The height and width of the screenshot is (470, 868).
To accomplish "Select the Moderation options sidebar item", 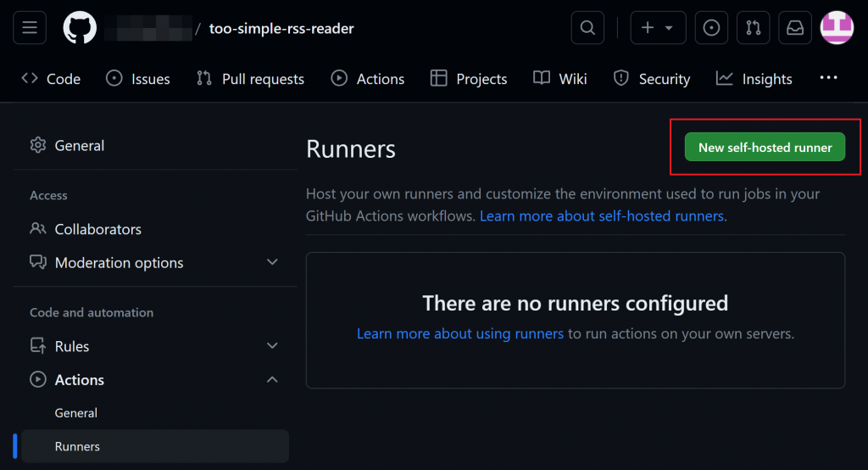I will coord(155,262).
